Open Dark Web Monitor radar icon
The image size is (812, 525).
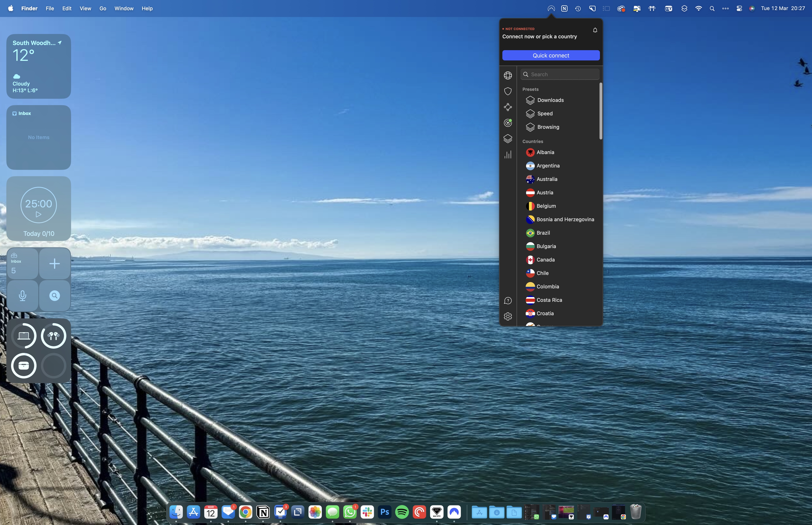[x=508, y=123]
